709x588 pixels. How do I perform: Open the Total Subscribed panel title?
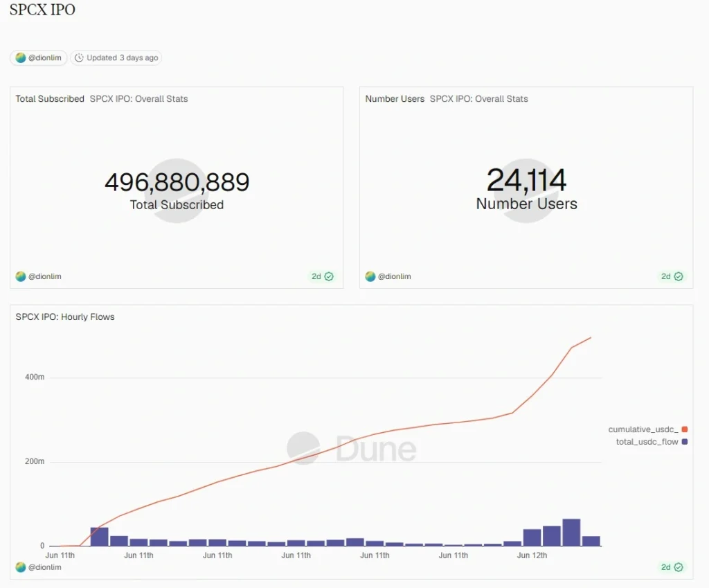pos(50,98)
